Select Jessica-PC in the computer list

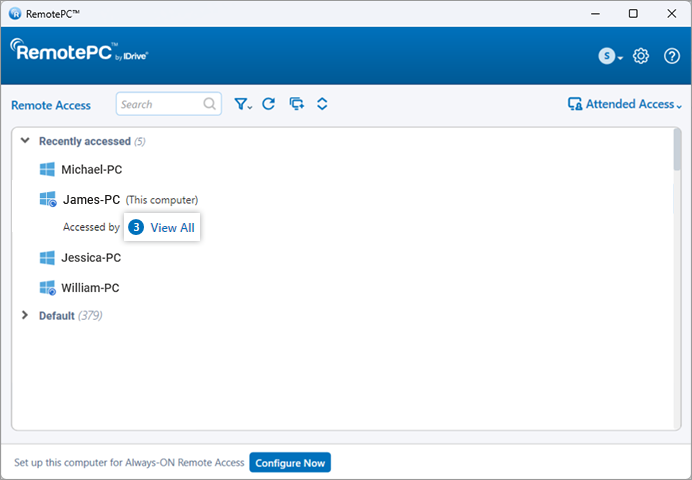(x=91, y=258)
